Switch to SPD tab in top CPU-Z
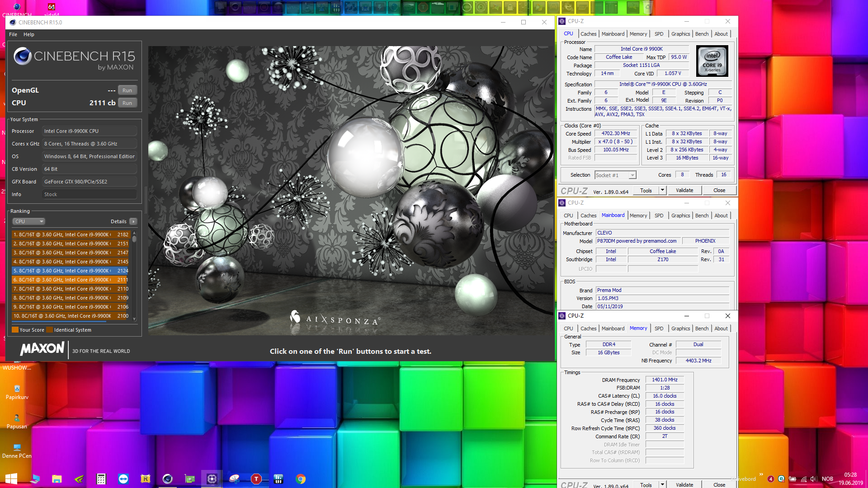The height and width of the screenshot is (488, 868). coord(659,34)
